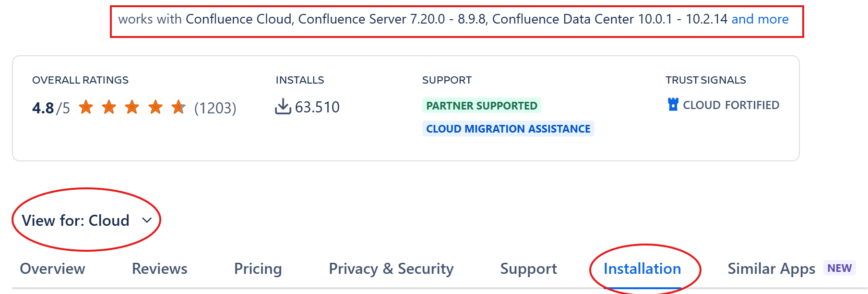The width and height of the screenshot is (868, 294).
Task: Click the installs download icon
Action: [x=283, y=107]
